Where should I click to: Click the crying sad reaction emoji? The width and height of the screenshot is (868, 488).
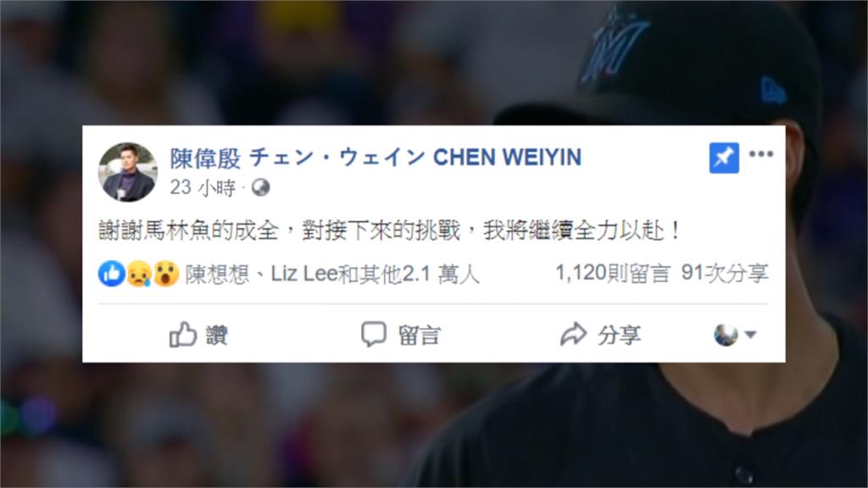(x=139, y=274)
